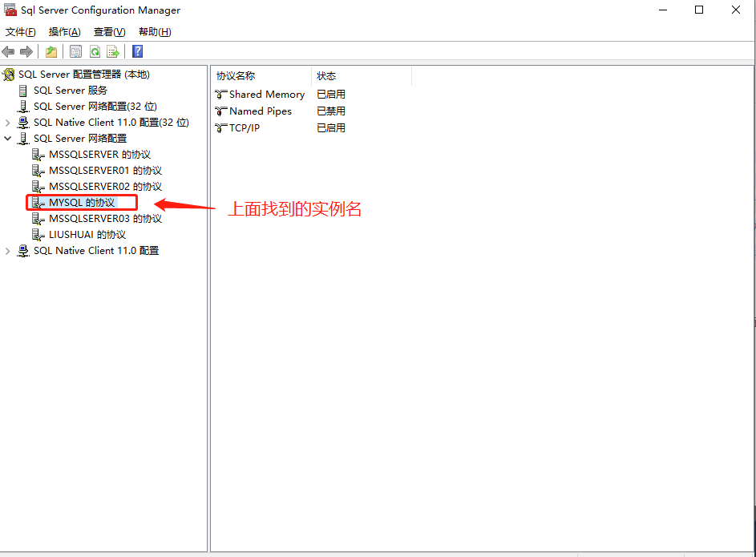Click the export list toolbar icon
This screenshot has width=756, height=557.
pyautogui.click(x=114, y=51)
